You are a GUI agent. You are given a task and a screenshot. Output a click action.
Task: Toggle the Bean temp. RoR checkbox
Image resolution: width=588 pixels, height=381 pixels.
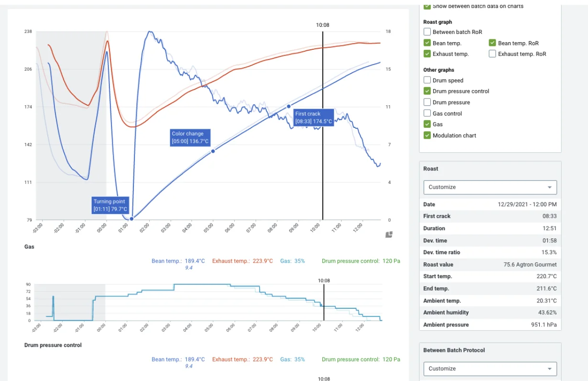[x=492, y=43]
